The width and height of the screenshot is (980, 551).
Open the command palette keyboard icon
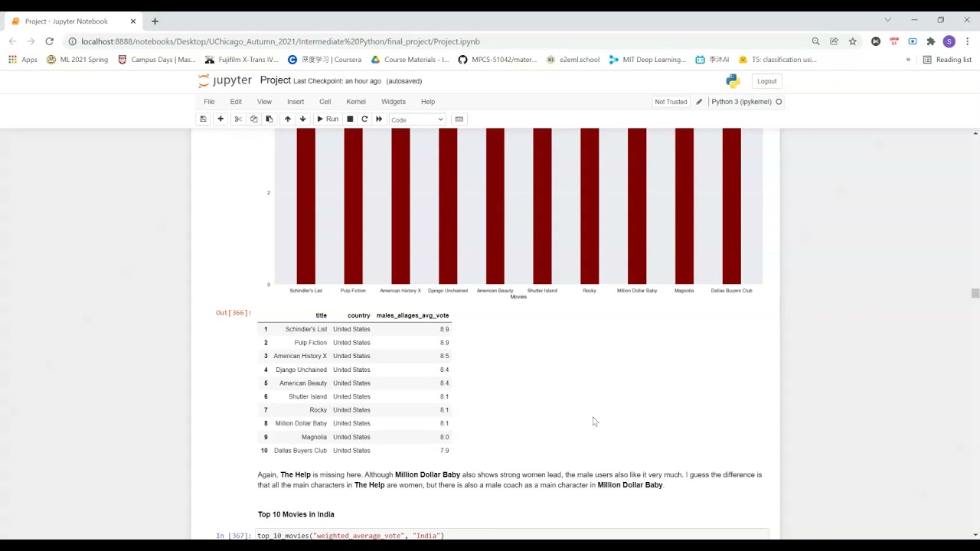459,119
